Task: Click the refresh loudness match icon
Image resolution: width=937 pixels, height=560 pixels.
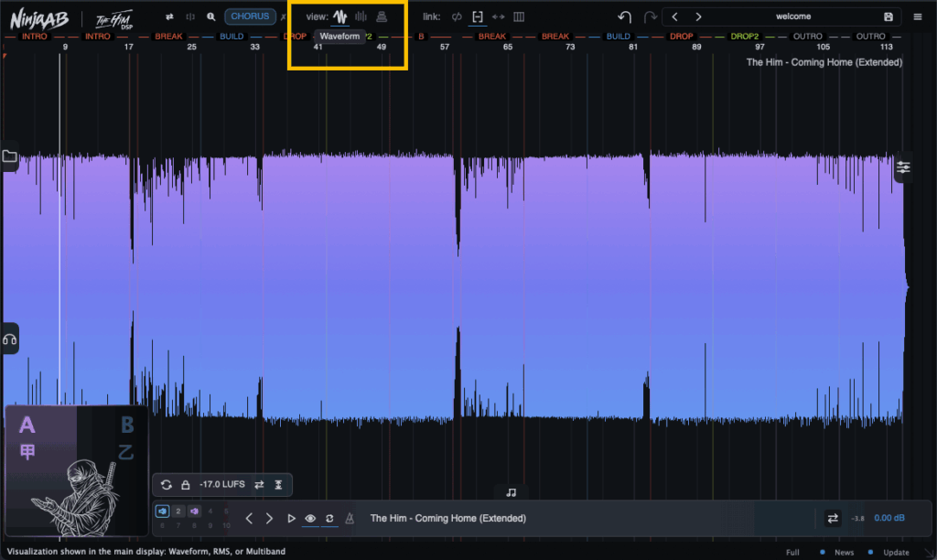Action: (x=167, y=485)
